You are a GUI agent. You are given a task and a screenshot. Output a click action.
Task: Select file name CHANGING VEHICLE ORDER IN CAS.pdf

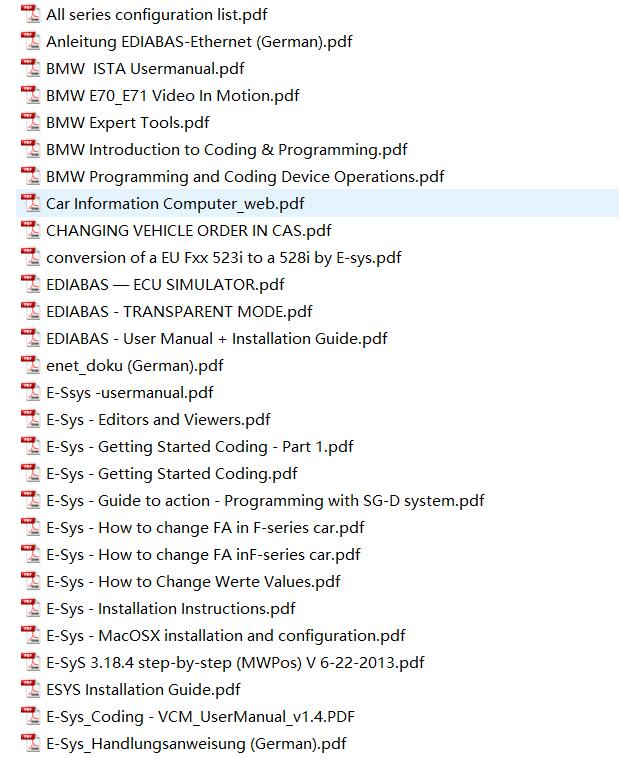[189, 230]
